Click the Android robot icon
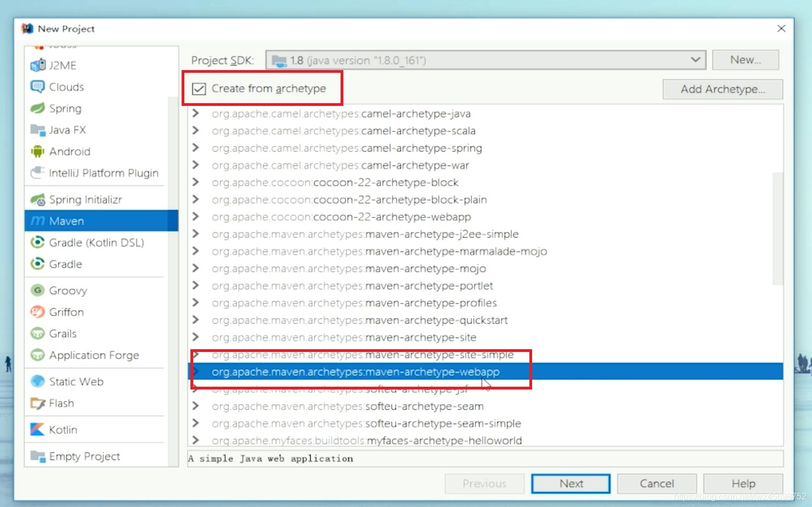 click(x=38, y=151)
